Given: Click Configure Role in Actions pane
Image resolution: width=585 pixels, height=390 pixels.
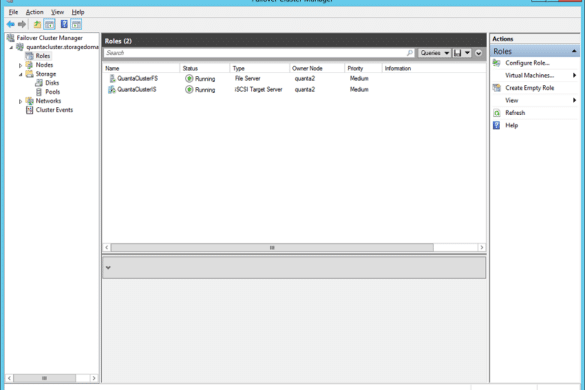Looking at the screenshot, I should (527, 63).
